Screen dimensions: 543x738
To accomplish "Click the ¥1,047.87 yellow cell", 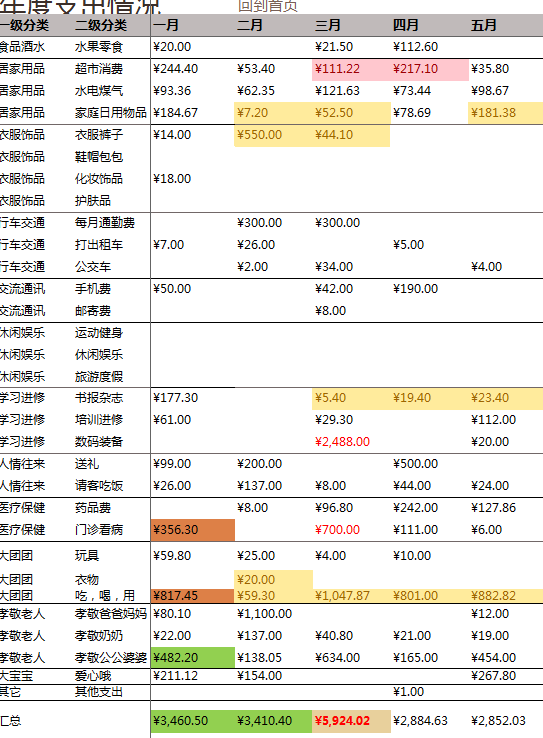I will pos(351,596).
